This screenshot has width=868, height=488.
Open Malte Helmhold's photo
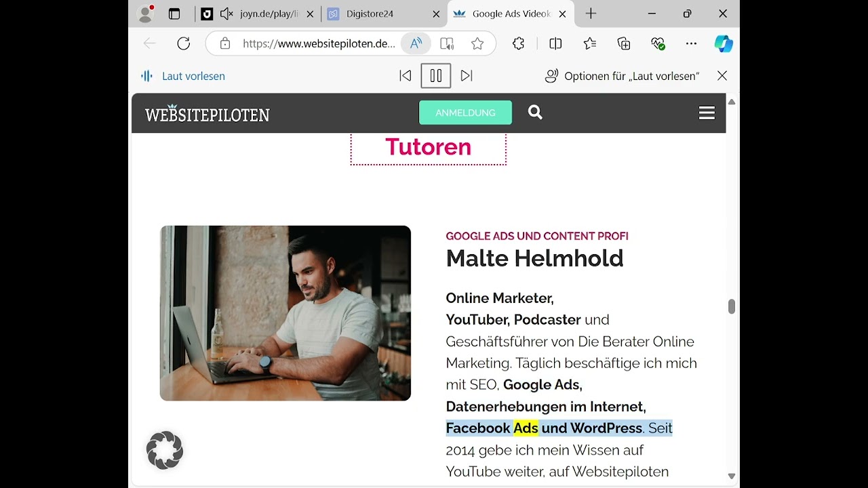click(285, 313)
